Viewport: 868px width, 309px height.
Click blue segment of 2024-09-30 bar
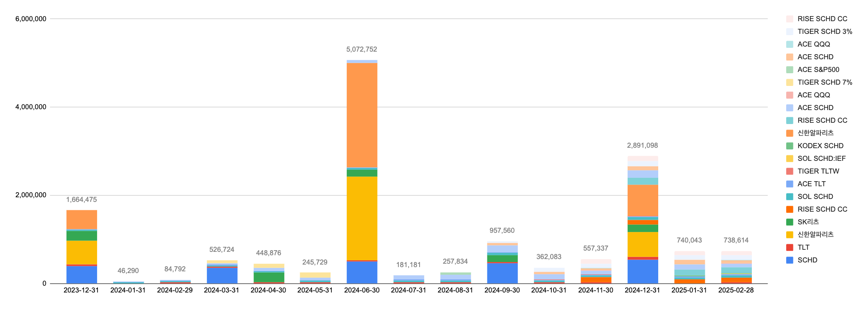(502, 273)
